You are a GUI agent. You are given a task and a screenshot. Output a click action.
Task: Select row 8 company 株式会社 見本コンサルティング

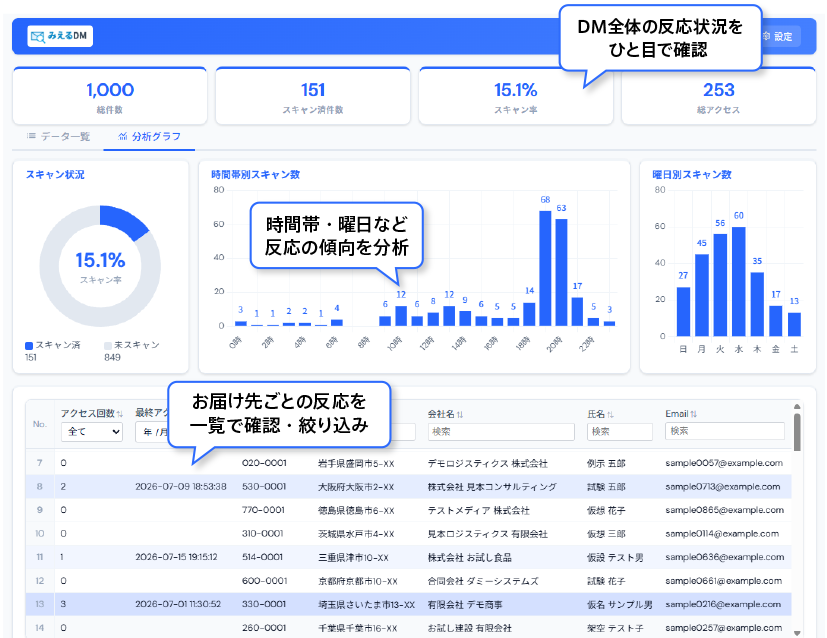[x=492, y=487]
